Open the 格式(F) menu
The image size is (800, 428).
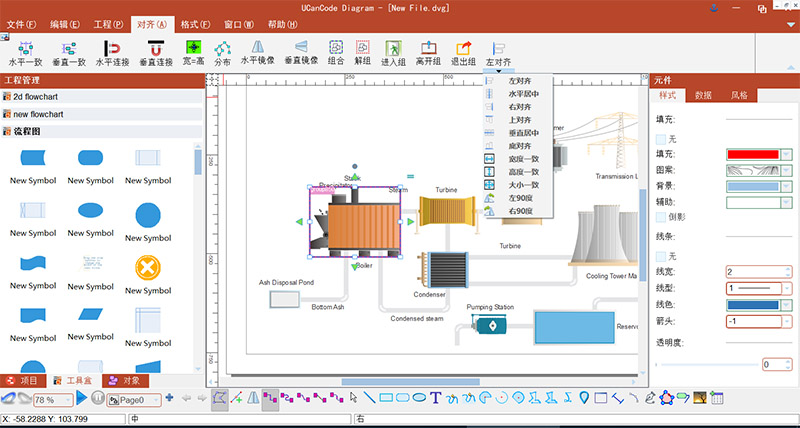195,24
